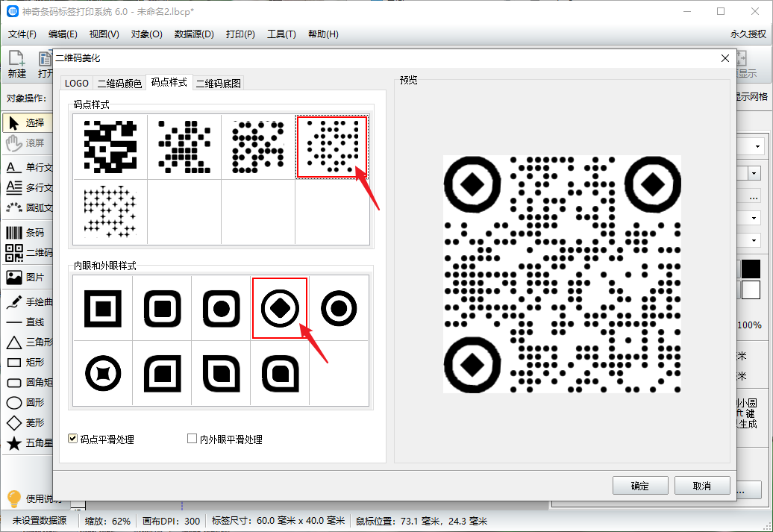773x532 pixels.
Task: Choose eye style with rounded top-right corner
Action: point(162,374)
